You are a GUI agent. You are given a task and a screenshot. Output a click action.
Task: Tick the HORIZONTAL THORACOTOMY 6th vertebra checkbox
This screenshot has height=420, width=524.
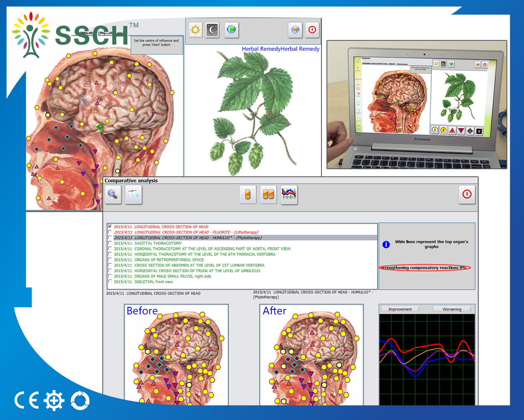(x=110, y=254)
